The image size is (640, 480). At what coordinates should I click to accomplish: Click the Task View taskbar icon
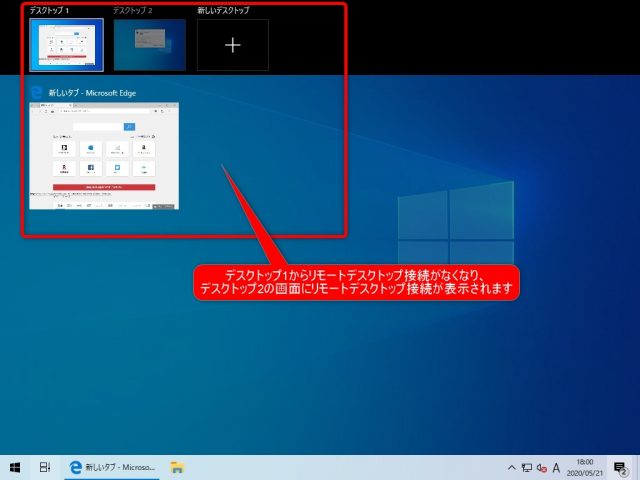point(45,467)
